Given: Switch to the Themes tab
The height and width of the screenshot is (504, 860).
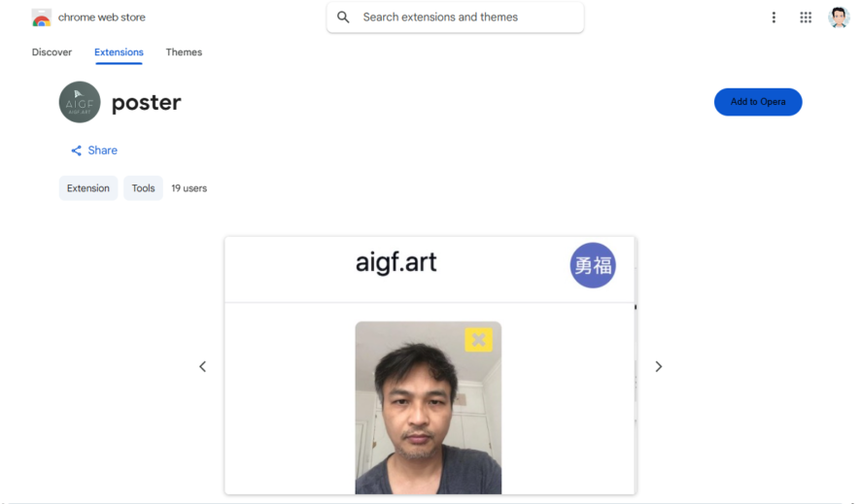Looking at the screenshot, I should [x=184, y=52].
